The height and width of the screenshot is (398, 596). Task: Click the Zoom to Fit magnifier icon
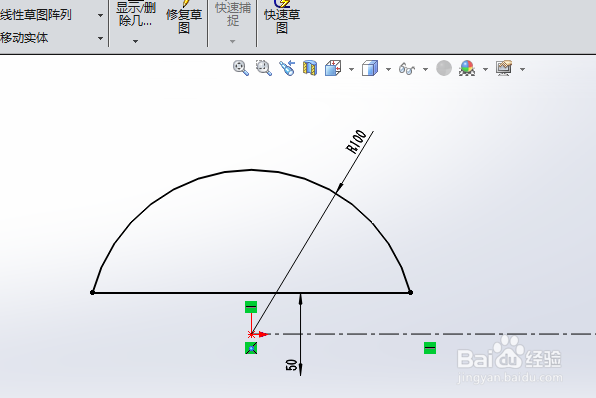pyautogui.click(x=241, y=68)
